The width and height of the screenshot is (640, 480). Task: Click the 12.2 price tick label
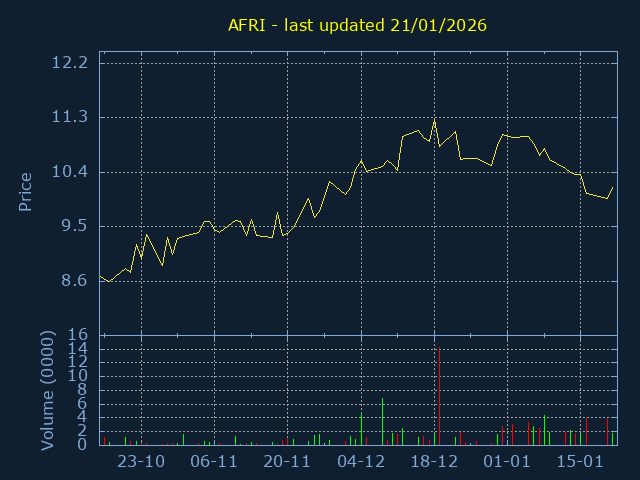(x=69, y=63)
